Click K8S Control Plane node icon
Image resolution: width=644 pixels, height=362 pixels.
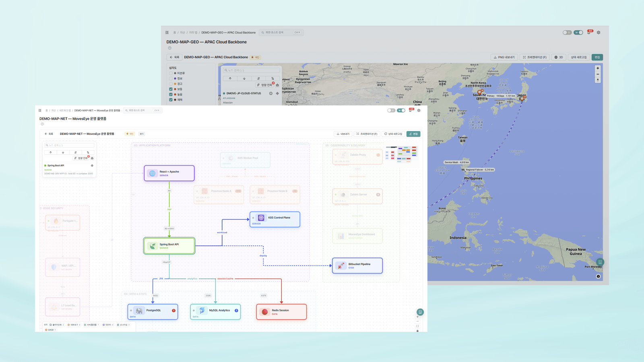pyautogui.click(x=261, y=218)
